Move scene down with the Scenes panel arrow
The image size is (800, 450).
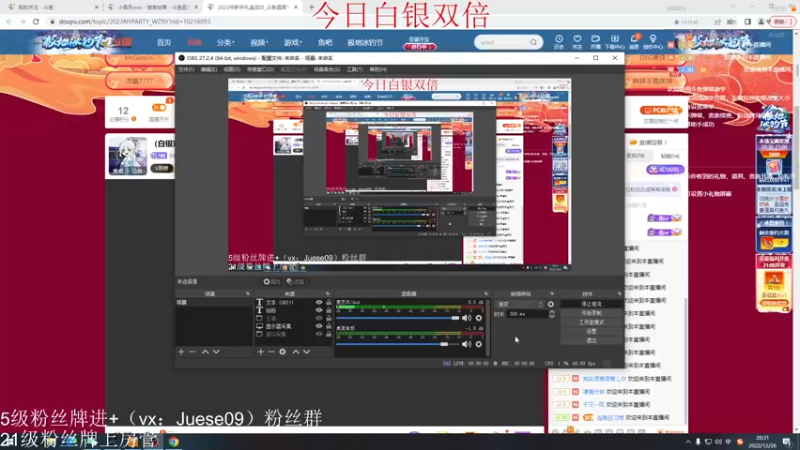click(x=216, y=352)
